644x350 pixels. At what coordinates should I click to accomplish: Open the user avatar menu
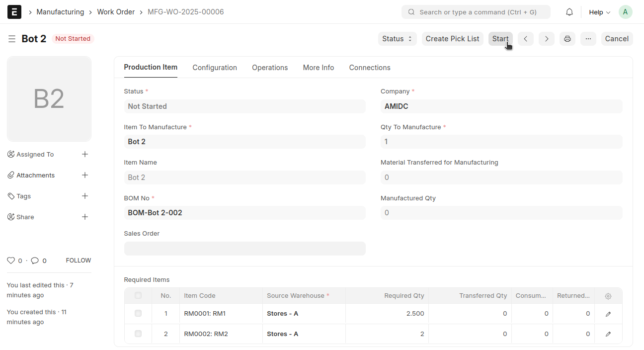tap(625, 12)
